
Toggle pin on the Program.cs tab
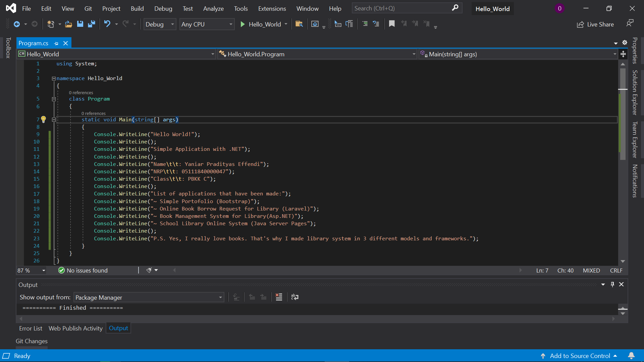point(56,44)
